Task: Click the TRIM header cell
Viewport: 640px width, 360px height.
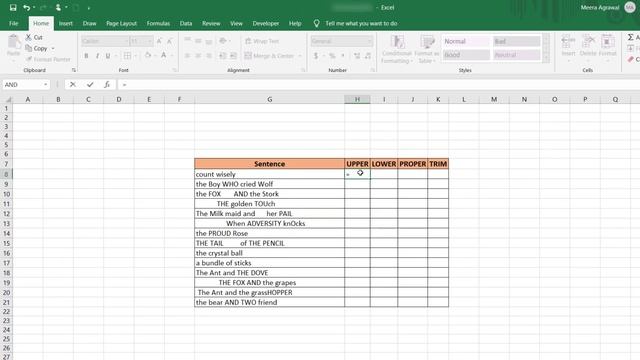Action: [438, 164]
